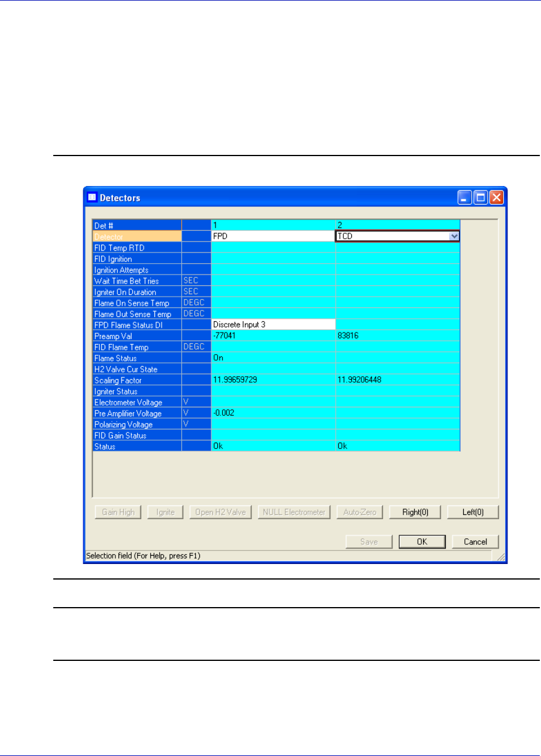Image resolution: width=541 pixels, height=756 pixels.
Task: Click the NULL Electrometer button
Action: [x=294, y=512]
